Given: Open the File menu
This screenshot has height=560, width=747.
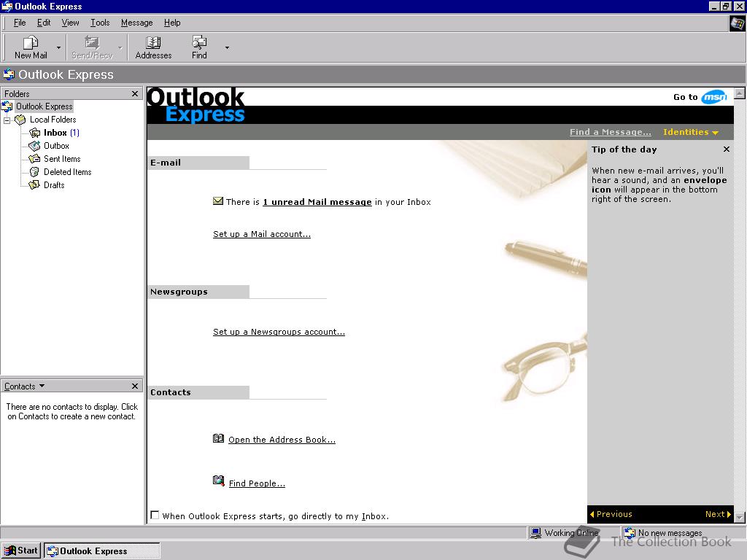Looking at the screenshot, I should click(x=20, y=23).
